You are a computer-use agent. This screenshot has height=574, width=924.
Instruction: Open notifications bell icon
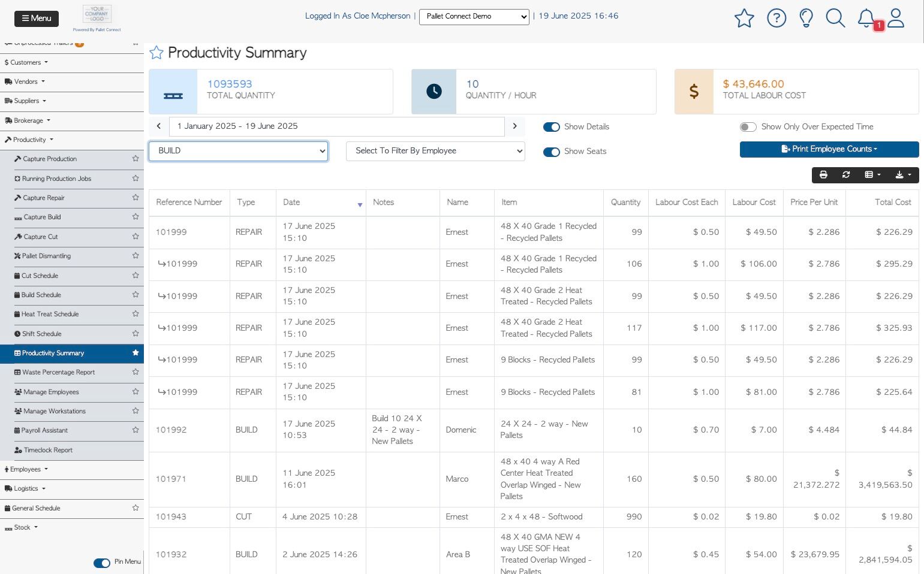[x=866, y=18]
